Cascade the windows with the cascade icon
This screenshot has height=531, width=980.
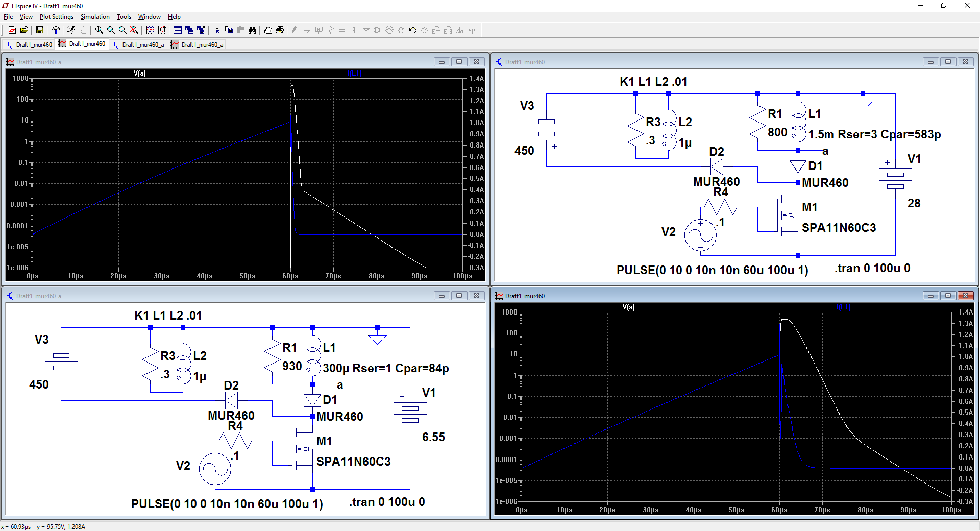click(189, 30)
